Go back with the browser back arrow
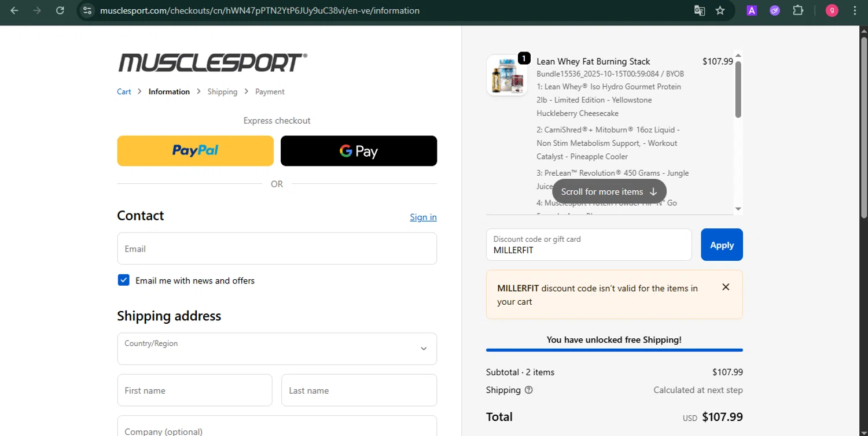Viewport: 868px width, 436px height. (x=14, y=10)
